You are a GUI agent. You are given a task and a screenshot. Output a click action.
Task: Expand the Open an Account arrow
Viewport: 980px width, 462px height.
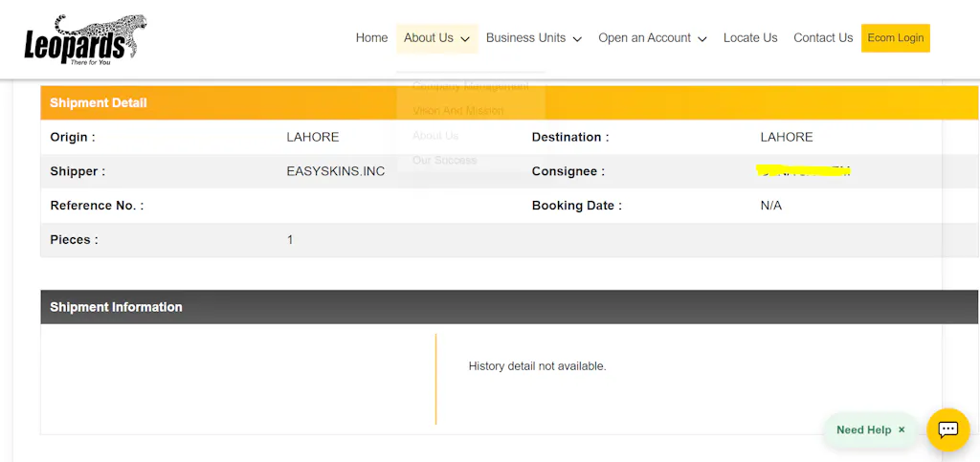(x=702, y=39)
